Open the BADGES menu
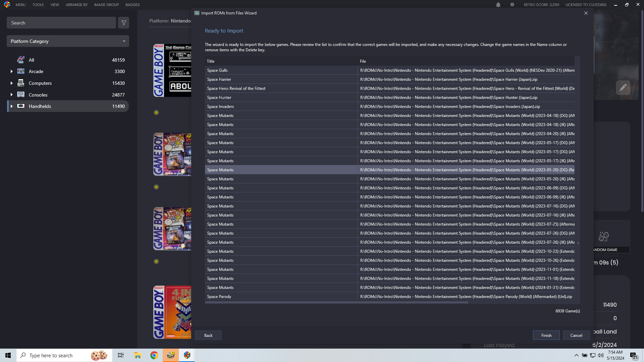644x362 pixels. pos(132,5)
